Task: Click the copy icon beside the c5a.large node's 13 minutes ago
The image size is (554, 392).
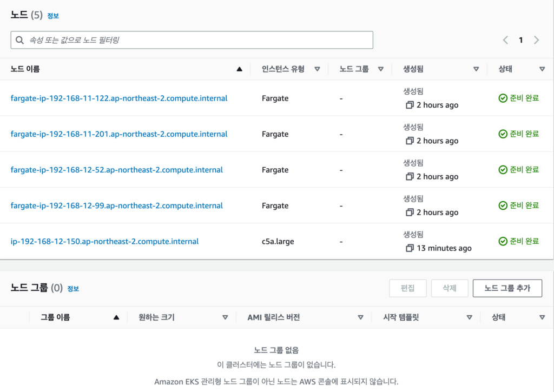Action: coord(410,248)
